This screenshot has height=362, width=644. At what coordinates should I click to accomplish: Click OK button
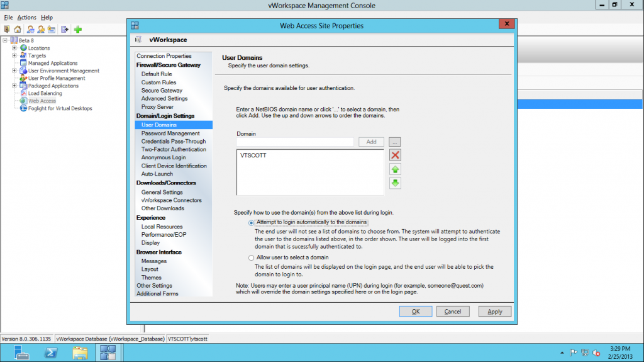[416, 312]
